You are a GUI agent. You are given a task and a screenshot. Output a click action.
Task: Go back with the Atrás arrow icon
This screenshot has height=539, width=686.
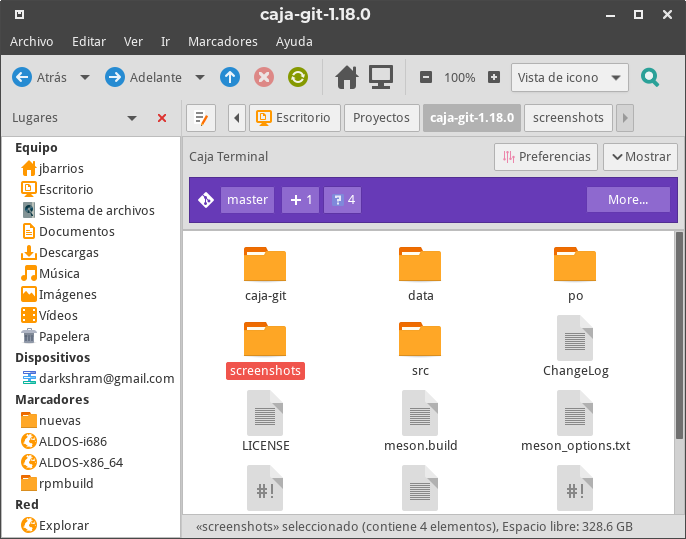pos(22,77)
